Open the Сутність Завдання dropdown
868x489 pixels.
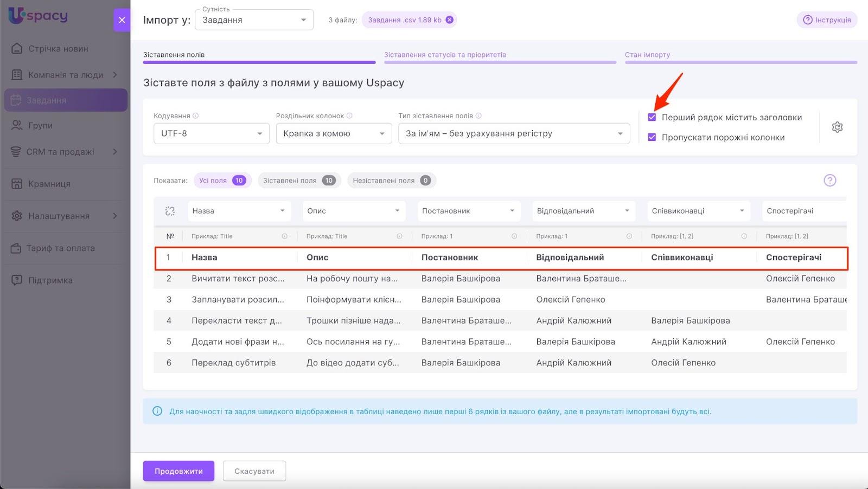(x=254, y=20)
